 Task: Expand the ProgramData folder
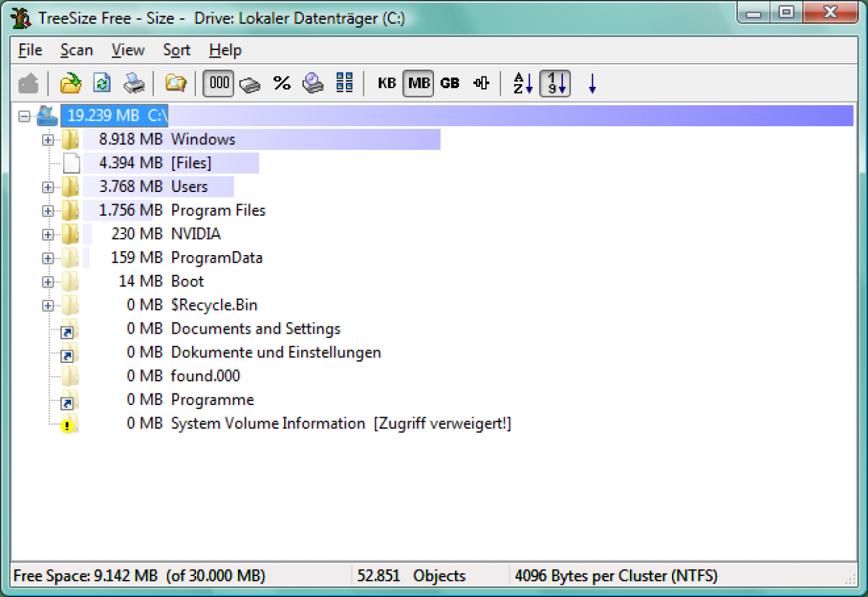click(x=47, y=258)
